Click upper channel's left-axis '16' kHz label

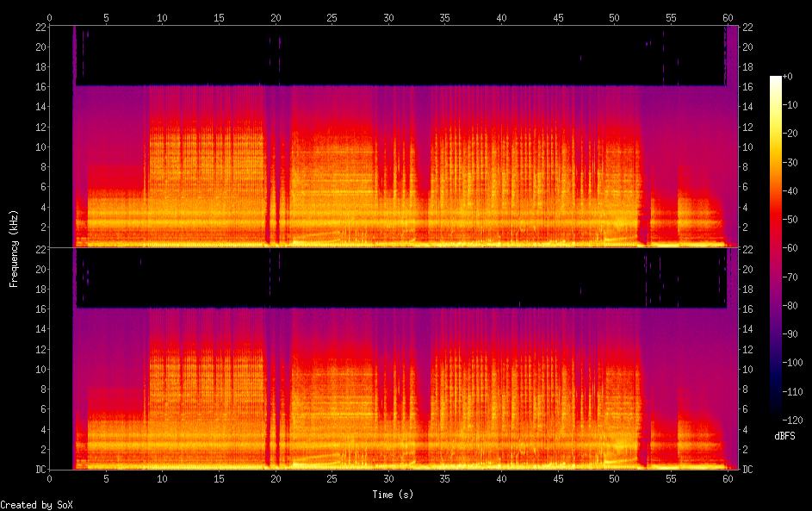pos(41,86)
